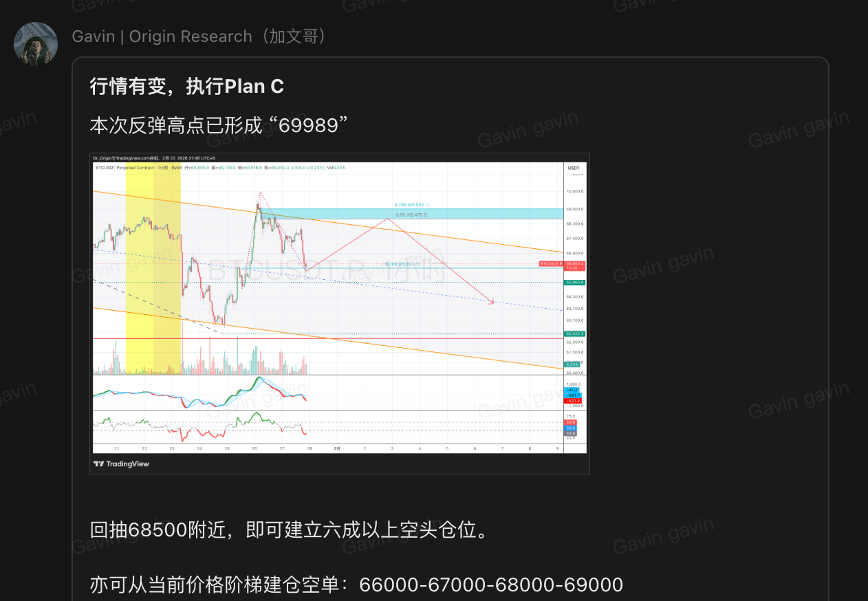Select the heading 行情有变，执行Plan C
Image resolution: width=868 pixels, height=601 pixels.
tap(187, 87)
